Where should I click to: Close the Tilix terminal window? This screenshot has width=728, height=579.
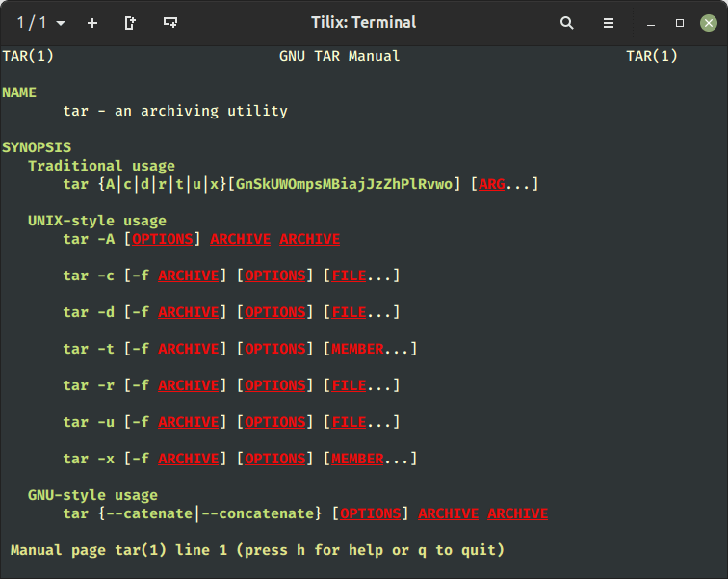click(x=706, y=22)
